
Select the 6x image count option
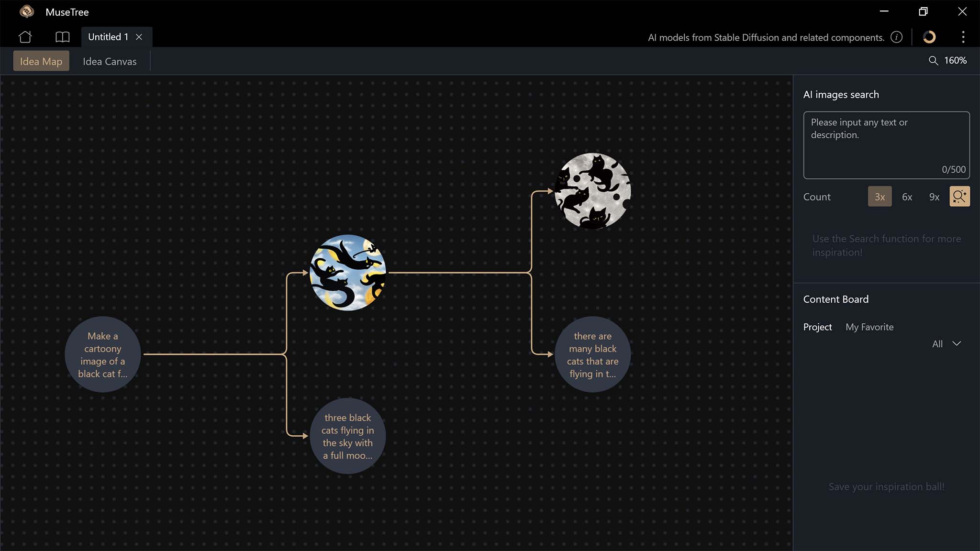(907, 196)
